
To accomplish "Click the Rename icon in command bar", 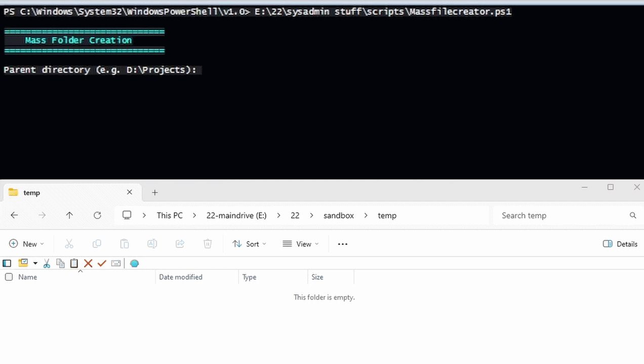I will [152, 244].
